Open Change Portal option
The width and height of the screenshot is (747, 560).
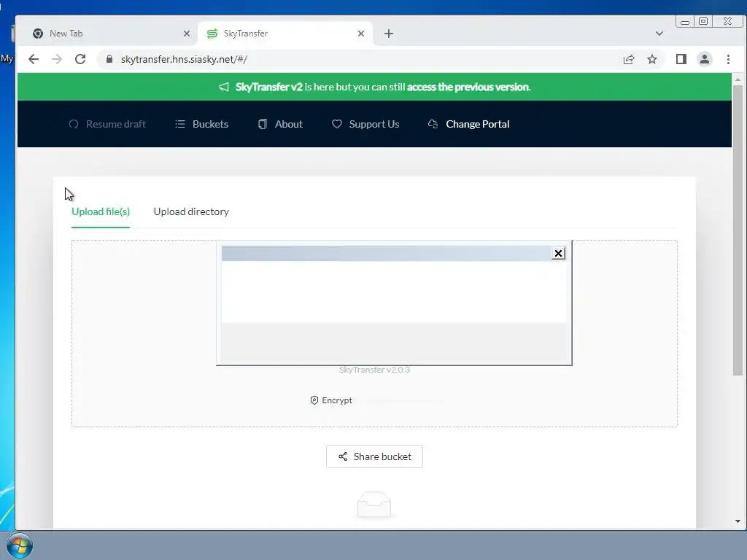469,124
